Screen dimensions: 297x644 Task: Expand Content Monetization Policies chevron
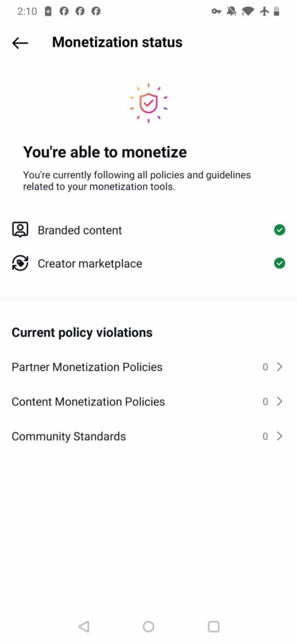point(279,401)
